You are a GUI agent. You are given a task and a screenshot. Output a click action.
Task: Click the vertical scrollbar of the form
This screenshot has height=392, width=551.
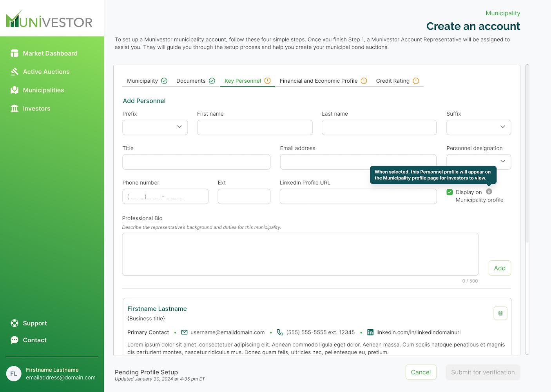527,157
